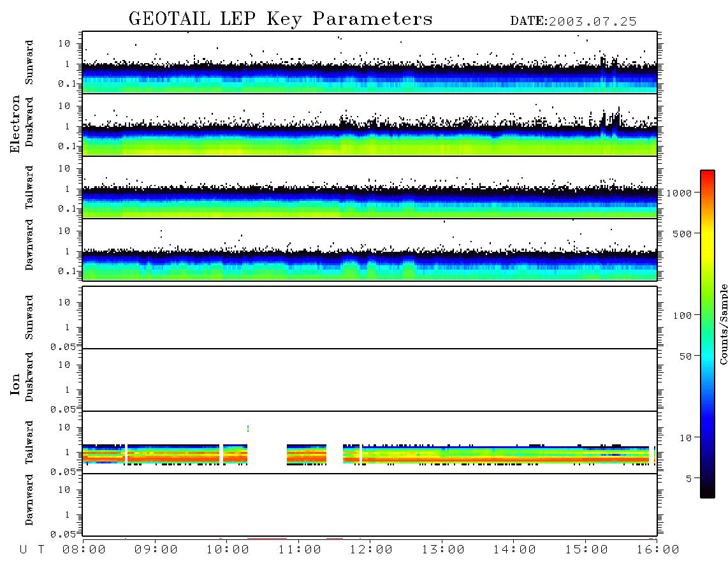This screenshot has height=561, width=728.
Task: Click the 09:00 time tick label
Action: coord(156,550)
